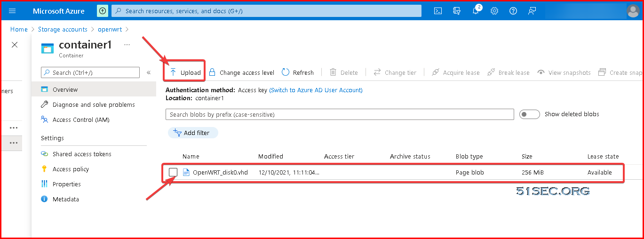
Task: Sort by the Name column header
Action: [x=191, y=156]
